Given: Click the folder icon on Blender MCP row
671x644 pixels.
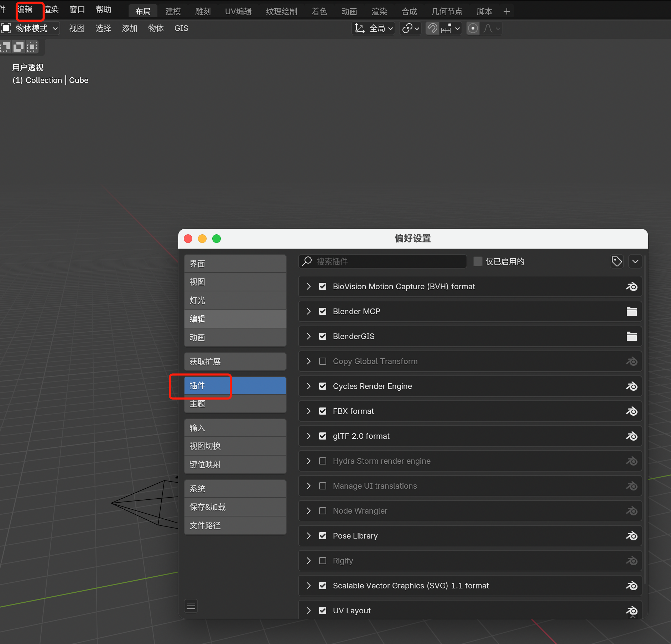Looking at the screenshot, I should [631, 311].
